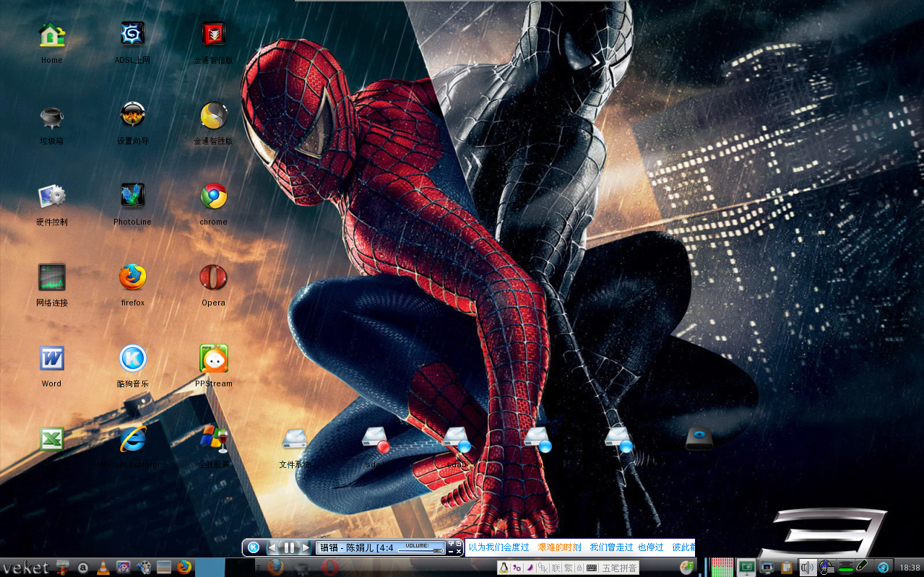Switch to the running Opera taskbar task
Image resolution: width=924 pixels, height=577 pixels.
coord(329,568)
